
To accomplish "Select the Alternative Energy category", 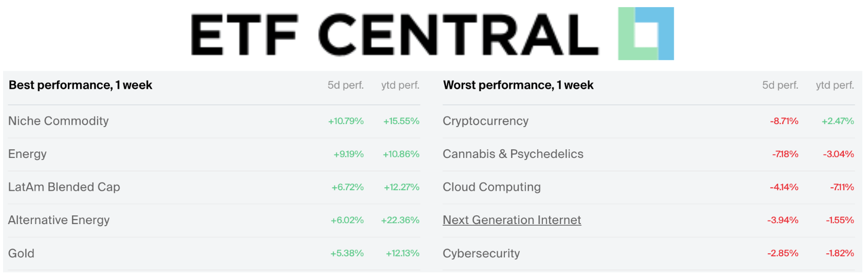I will [59, 220].
